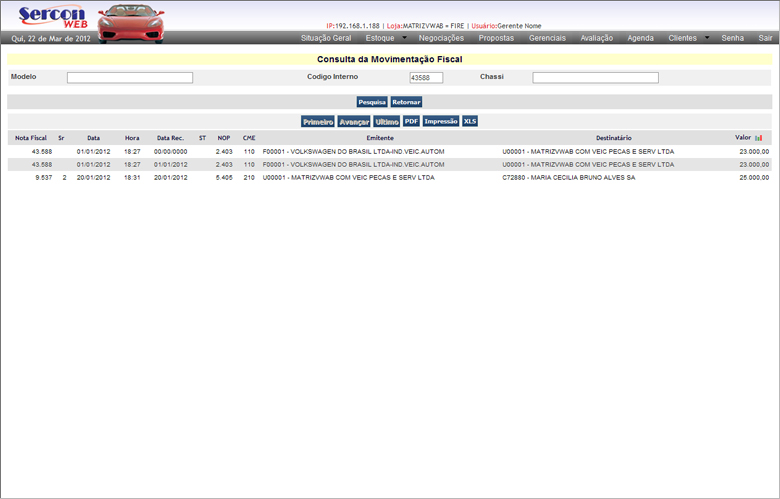Click the date Qui, 22 de Mar de 2012

pos(51,38)
